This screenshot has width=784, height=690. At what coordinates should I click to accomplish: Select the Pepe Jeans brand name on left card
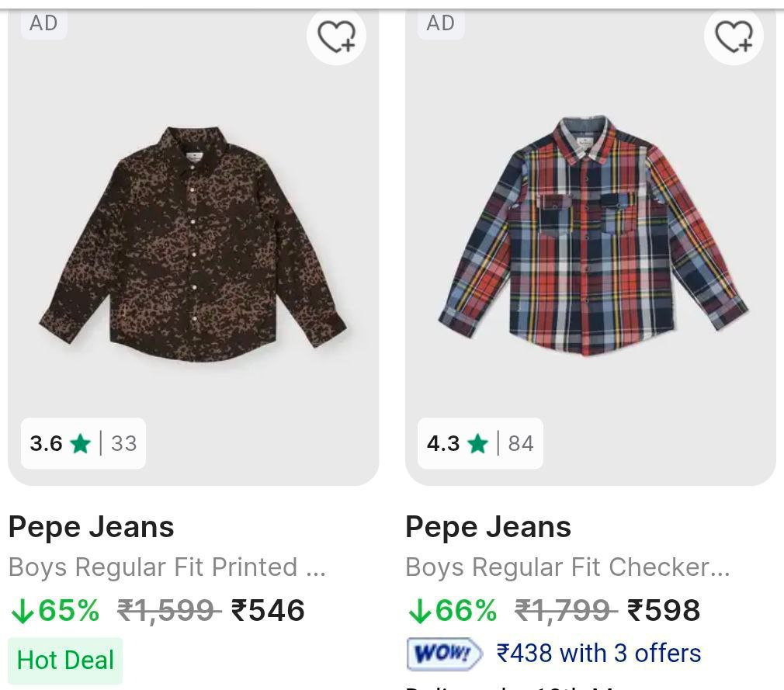tap(91, 526)
